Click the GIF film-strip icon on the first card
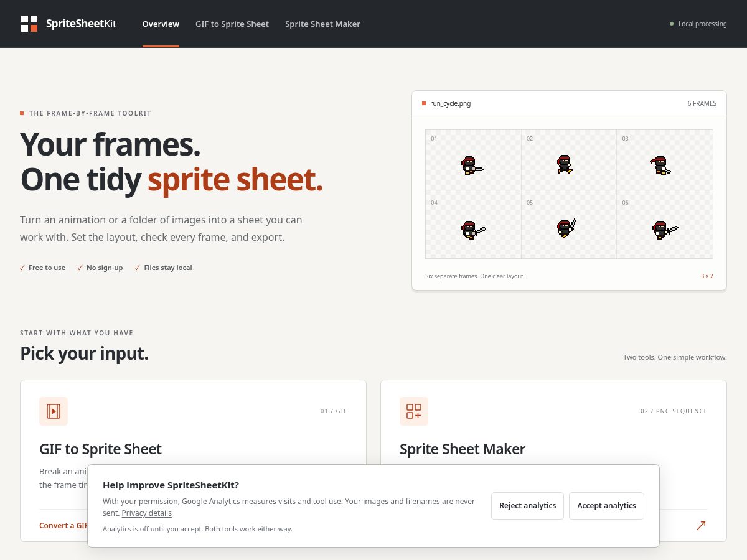 pyautogui.click(x=54, y=411)
